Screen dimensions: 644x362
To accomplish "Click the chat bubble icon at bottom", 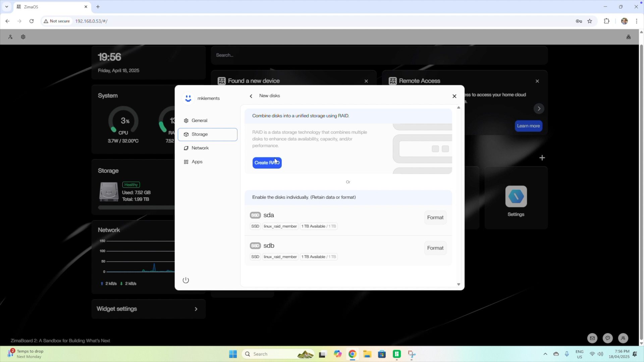I will (x=607, y=338).
